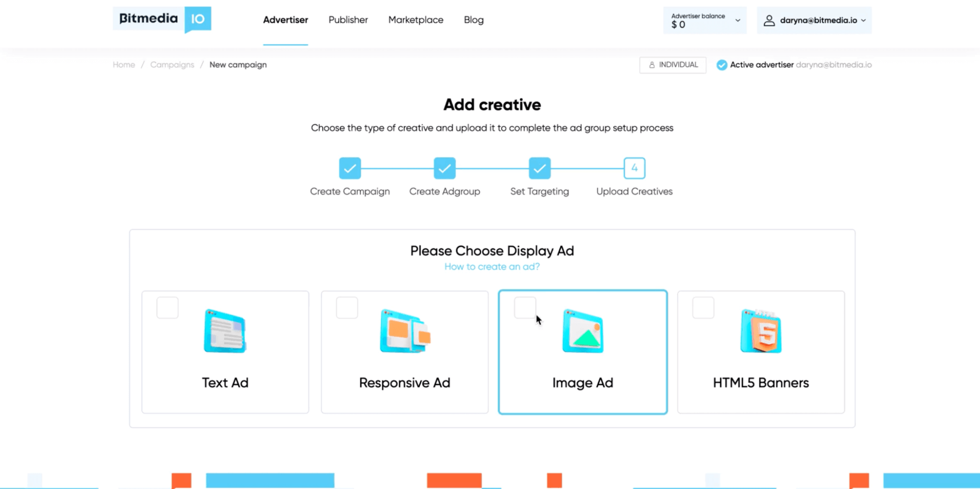
Task: Select the Responsive Ad icon
Action: [x=404, y=330]
